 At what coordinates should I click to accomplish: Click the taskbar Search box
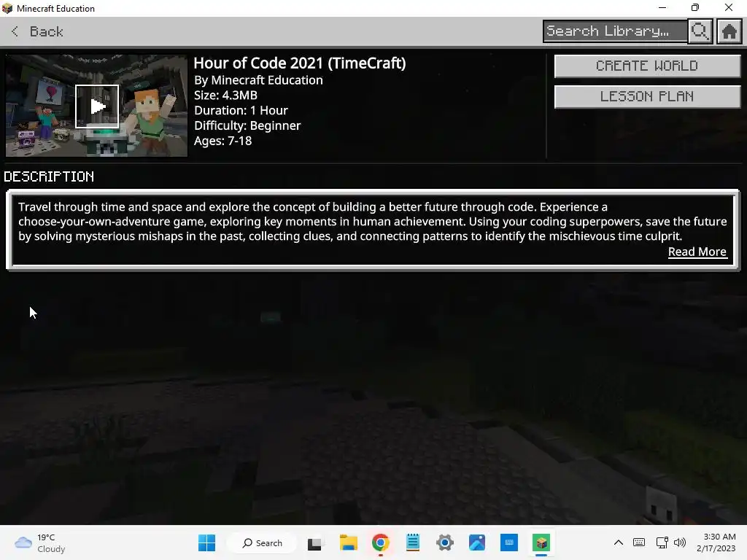pyautogui.click(x=262, y=542)
